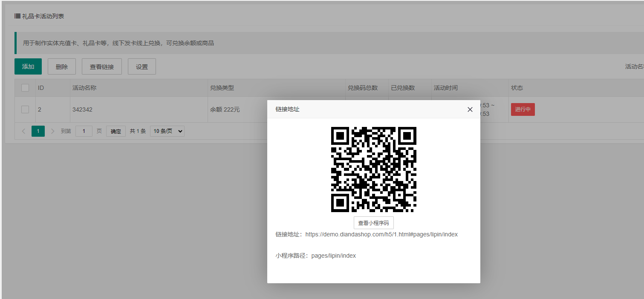Click the 查看小程序码 button
The width and height of the screenshot is (644, 299).
coord(373,223)
